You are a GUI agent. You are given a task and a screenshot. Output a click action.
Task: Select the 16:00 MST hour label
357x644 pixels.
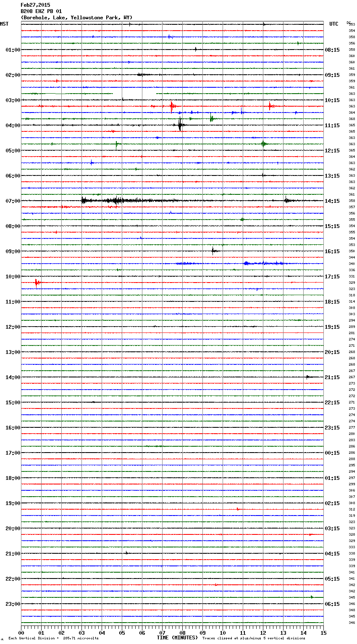pos(13,427)
